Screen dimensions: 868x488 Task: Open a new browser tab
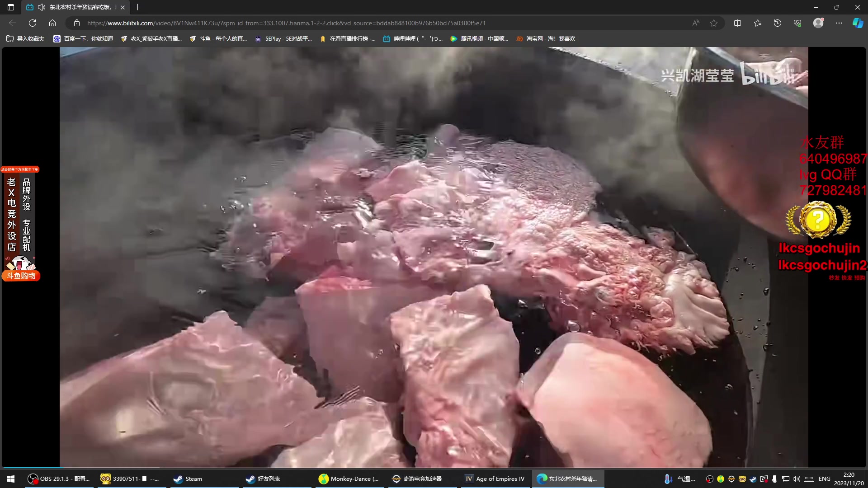click(x=138, y=7)
